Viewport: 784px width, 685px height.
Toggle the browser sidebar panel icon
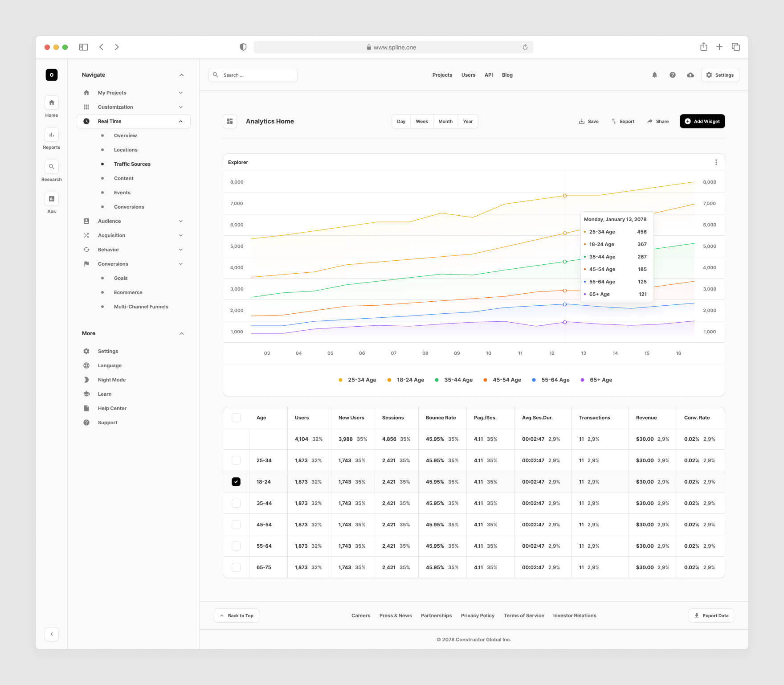point(84,47)
